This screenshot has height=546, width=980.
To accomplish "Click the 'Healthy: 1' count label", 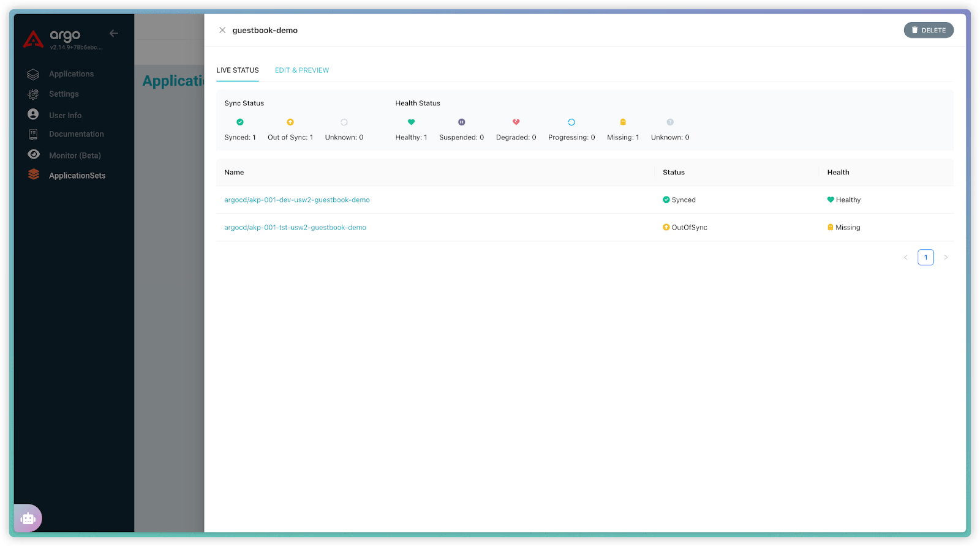I will click(412, 137).
